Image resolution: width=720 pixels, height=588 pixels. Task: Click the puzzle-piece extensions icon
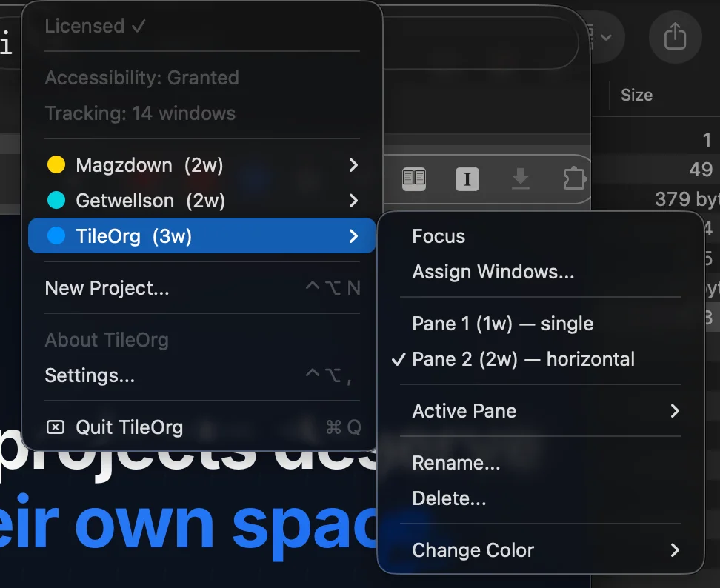coord(574,178)
